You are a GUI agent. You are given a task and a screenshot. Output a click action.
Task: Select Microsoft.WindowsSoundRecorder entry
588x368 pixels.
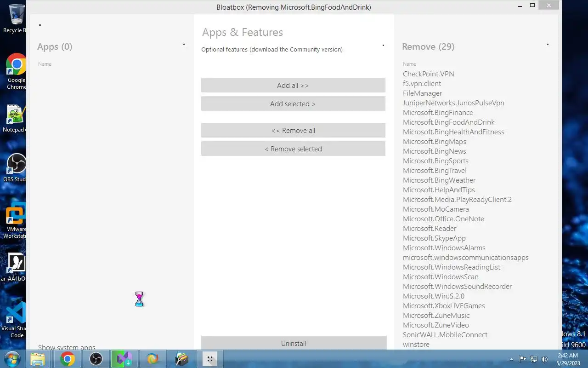pyautogui.click(x=457, y=286)
